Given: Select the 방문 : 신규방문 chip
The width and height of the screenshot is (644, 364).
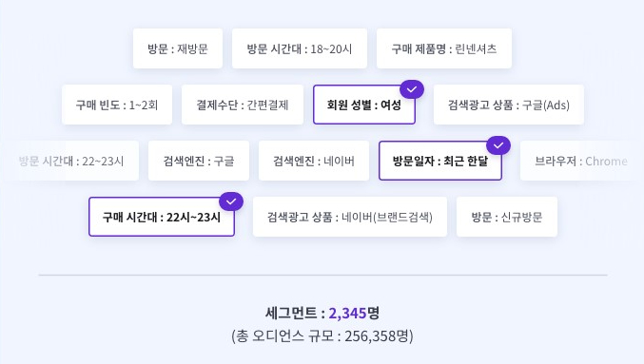Looking at the screenshot, I should coord(507,217).
